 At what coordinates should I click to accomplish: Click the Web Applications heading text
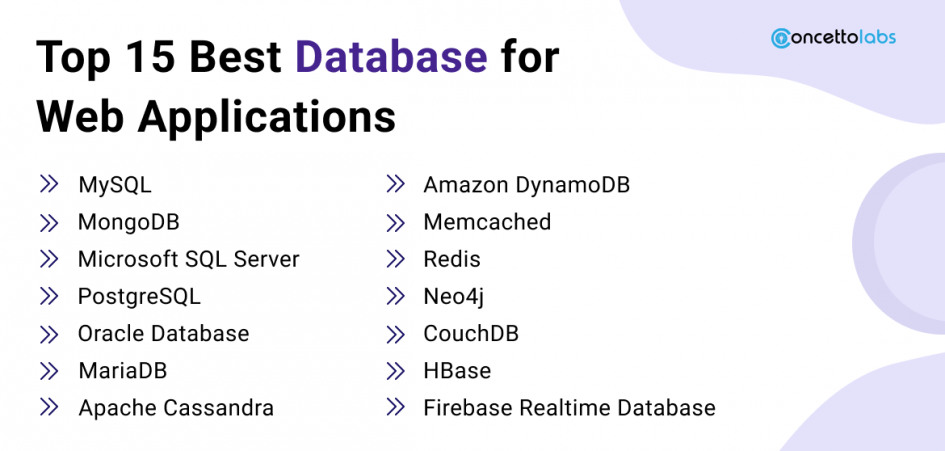pyautogui.click(x=216, y=115)
